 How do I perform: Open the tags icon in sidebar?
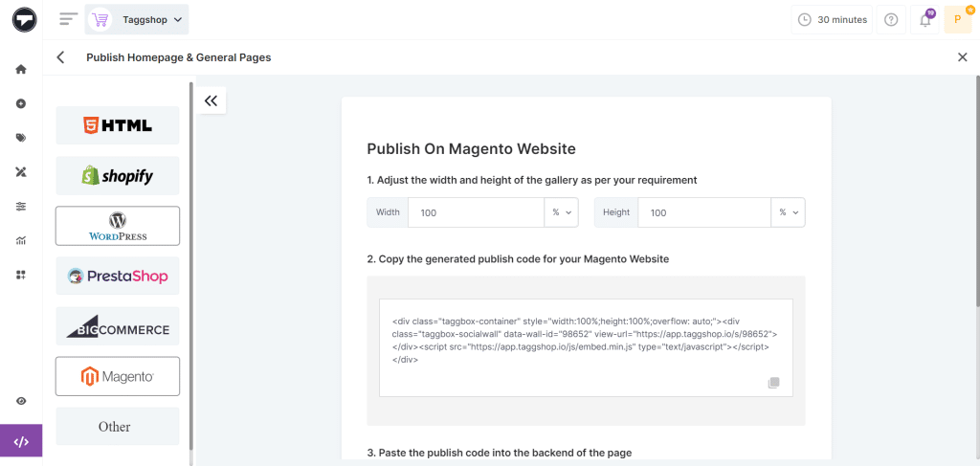tap(21, 138)
